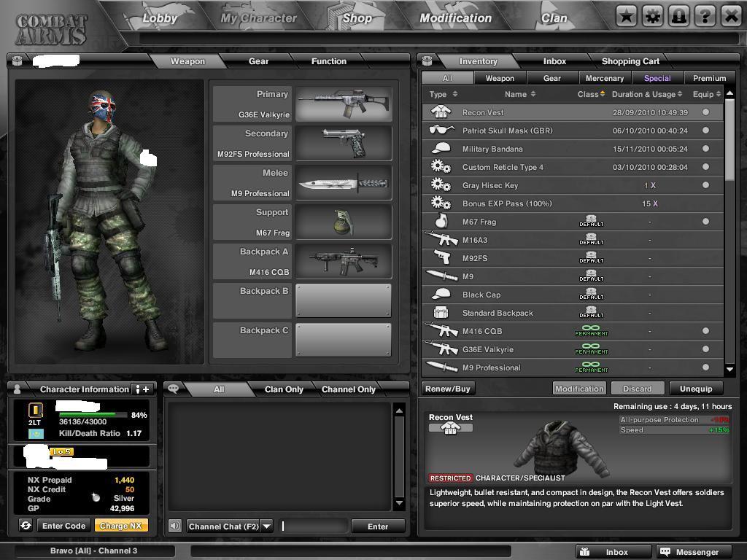This screenshot has height=560, width=747.
Task: Toggle equip dot for M67 Frag
Action: [705, 222]
